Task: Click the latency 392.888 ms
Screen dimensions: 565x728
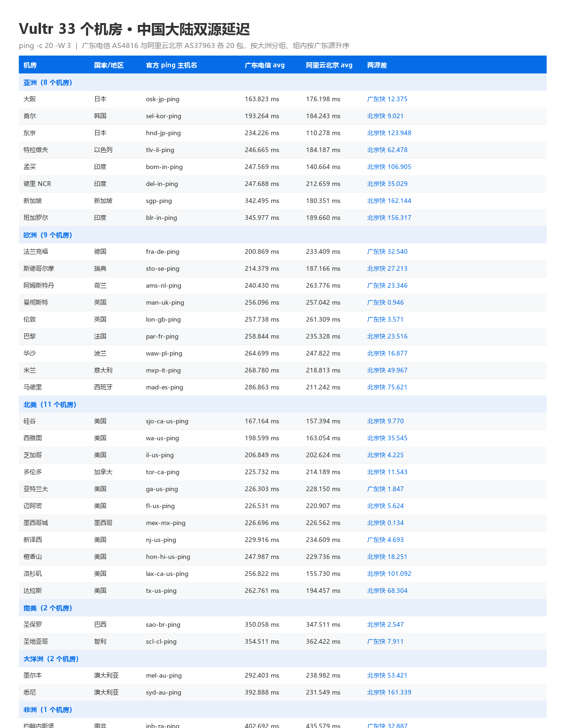Action: (x=262, y=693)
